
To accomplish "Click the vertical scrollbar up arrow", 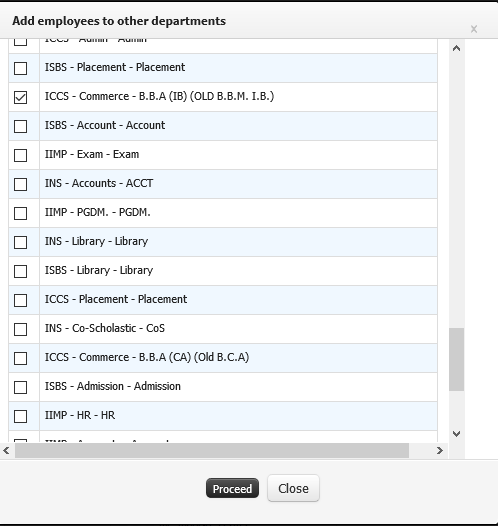I will pos(456,48).
